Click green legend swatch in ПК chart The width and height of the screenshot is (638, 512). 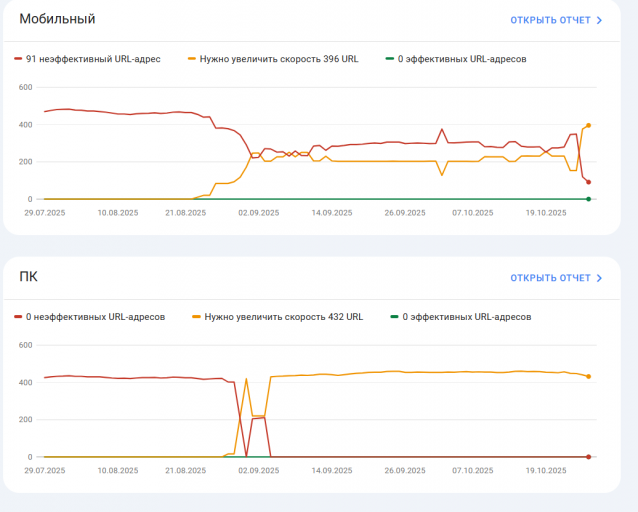point(394,317)
